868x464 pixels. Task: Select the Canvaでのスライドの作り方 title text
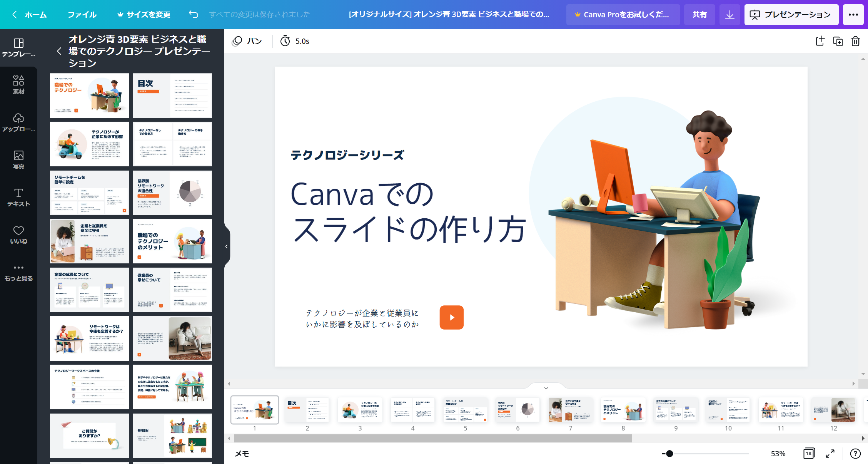408,212
